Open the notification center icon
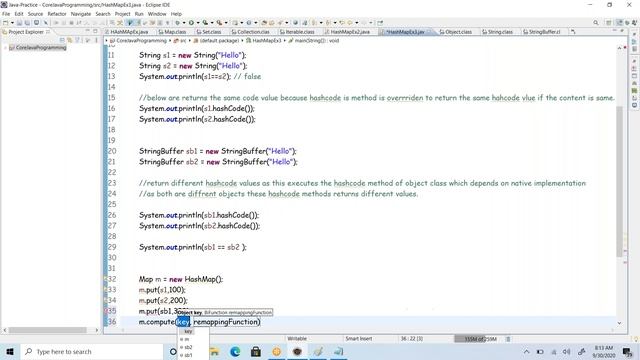 click(627, 351)
